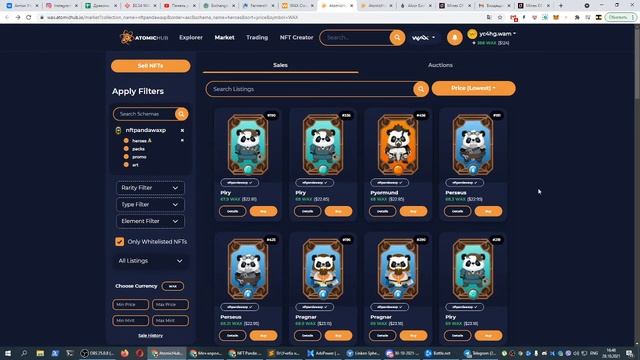Expand the Type Filter dropdown
This screenshot has width=640, height=360.
(x=150, y=204)
